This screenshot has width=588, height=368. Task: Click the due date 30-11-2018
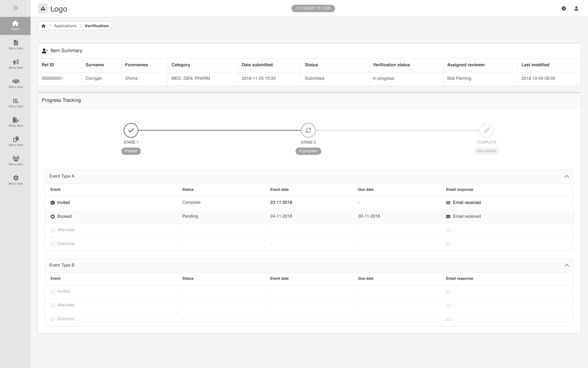click(x=369, y=216)
